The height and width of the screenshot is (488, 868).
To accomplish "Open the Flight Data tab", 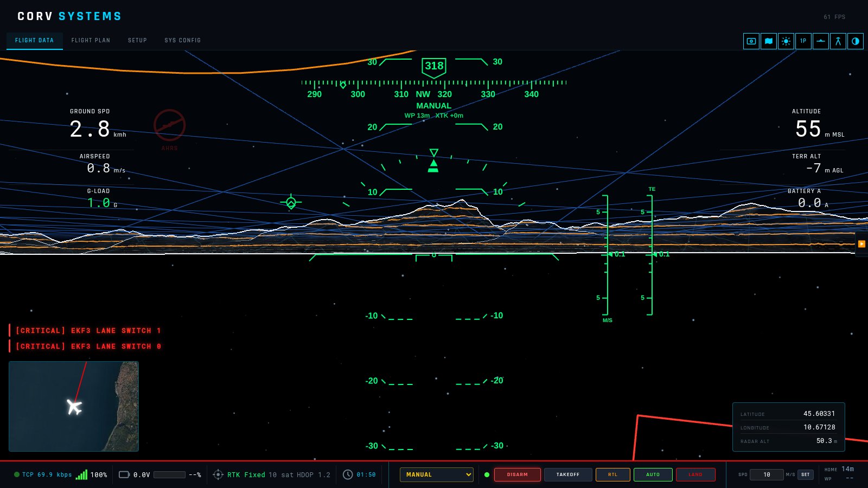I will coord(34,41).
